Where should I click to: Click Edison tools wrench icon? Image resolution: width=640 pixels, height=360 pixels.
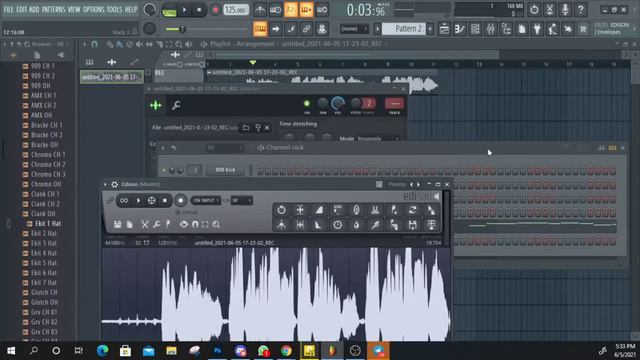pyautogui.click(x=157, y=224)
